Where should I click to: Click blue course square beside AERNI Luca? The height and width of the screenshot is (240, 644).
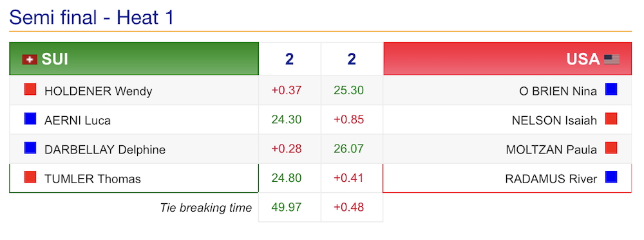30,119
